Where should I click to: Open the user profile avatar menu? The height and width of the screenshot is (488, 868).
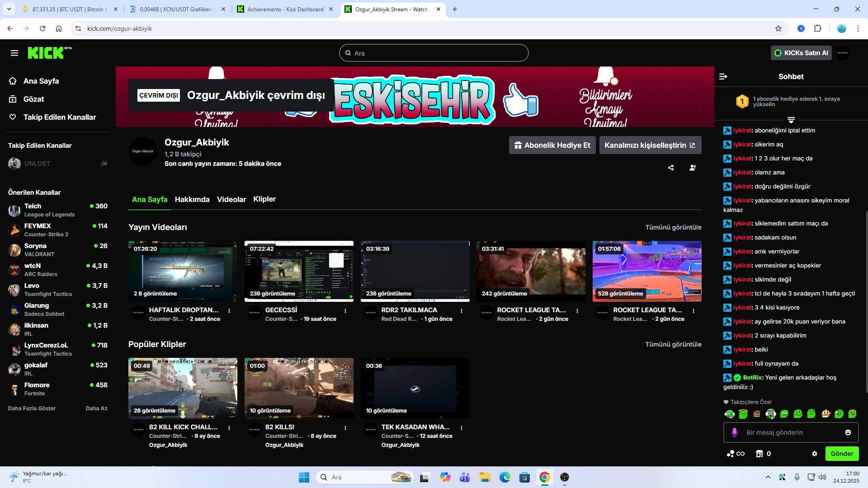coord(843,53)
